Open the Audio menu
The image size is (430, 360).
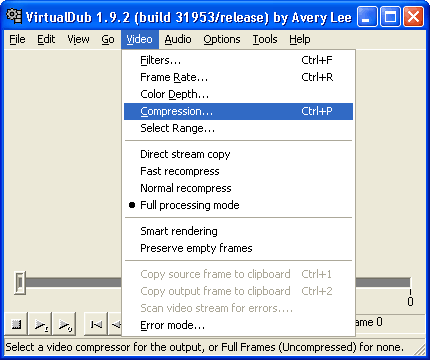pos(178,39)
